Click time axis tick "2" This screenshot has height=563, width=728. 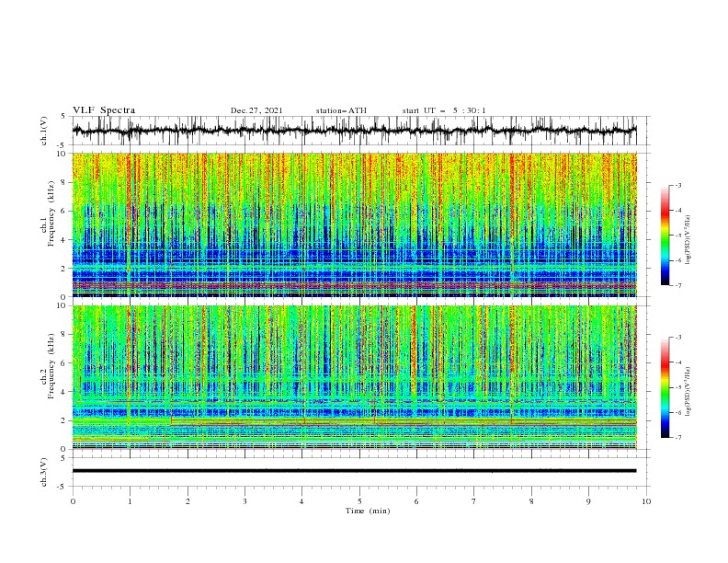[188, 501]
